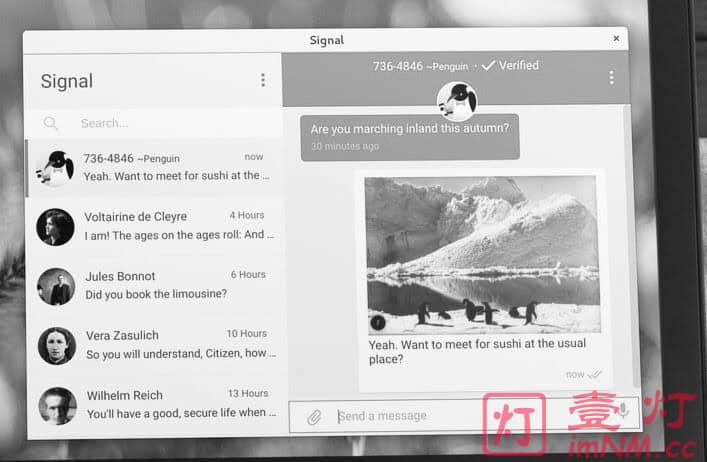Click the "30 minutes ago" timestamp
Image resolution: width=707 pixels, height=462 pixels.
point(345,146)
